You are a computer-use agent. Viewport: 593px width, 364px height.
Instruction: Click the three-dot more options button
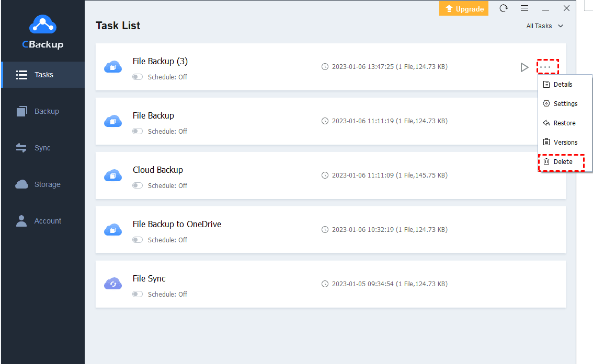pyautogui.click(x=547, y=67)
